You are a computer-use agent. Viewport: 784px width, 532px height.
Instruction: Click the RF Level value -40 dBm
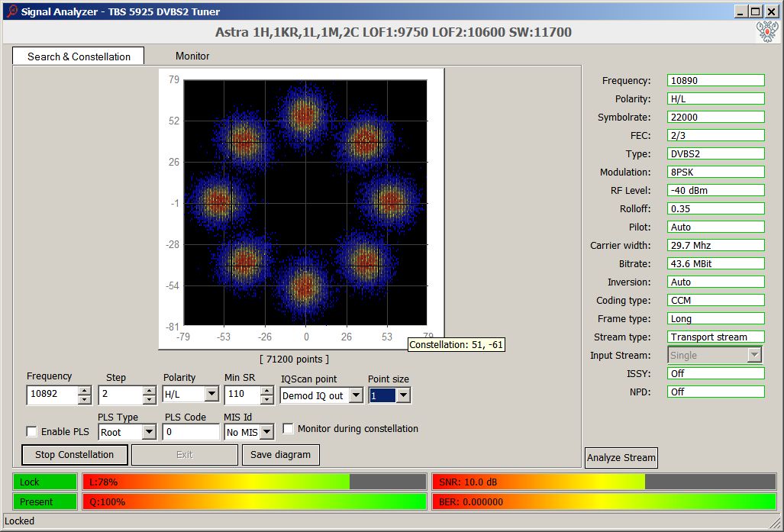coord(715,191)
